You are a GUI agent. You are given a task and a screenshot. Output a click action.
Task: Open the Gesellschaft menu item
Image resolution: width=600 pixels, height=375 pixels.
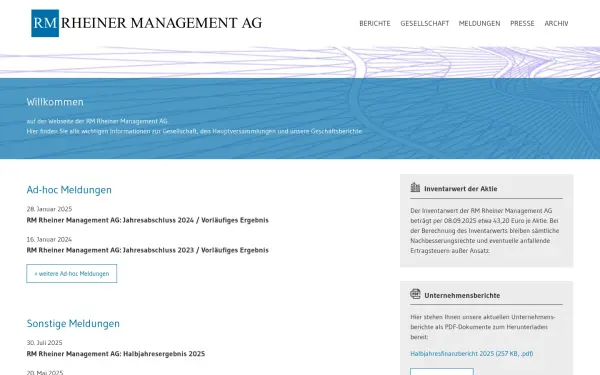(x=425, y=23)
